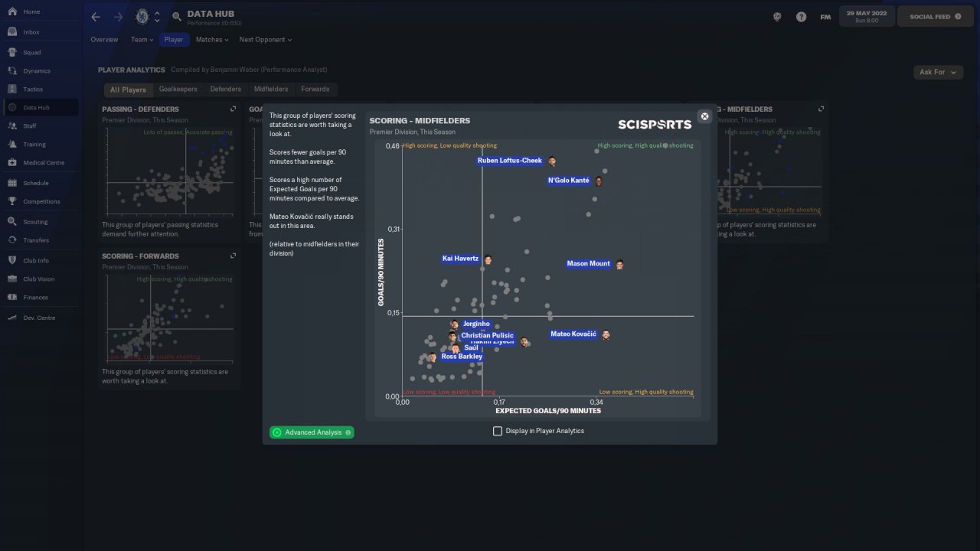Open the Passing - Defenders scatter chart thumbnail
980x551 pixels.
(170, 172)
